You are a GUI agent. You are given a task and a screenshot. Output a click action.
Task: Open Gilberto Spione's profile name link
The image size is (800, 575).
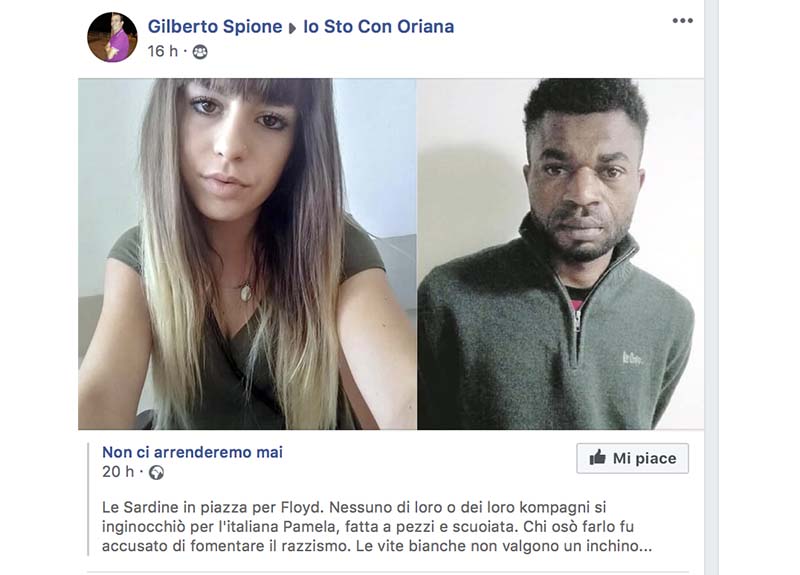click(x=215, y=27)
